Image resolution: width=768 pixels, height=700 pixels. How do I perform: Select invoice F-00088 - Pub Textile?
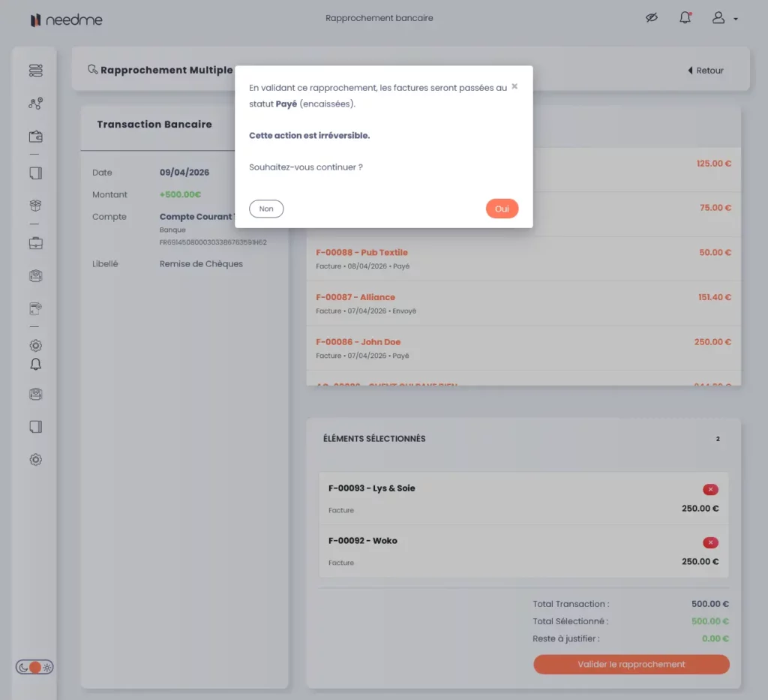(x=362, y=252)
